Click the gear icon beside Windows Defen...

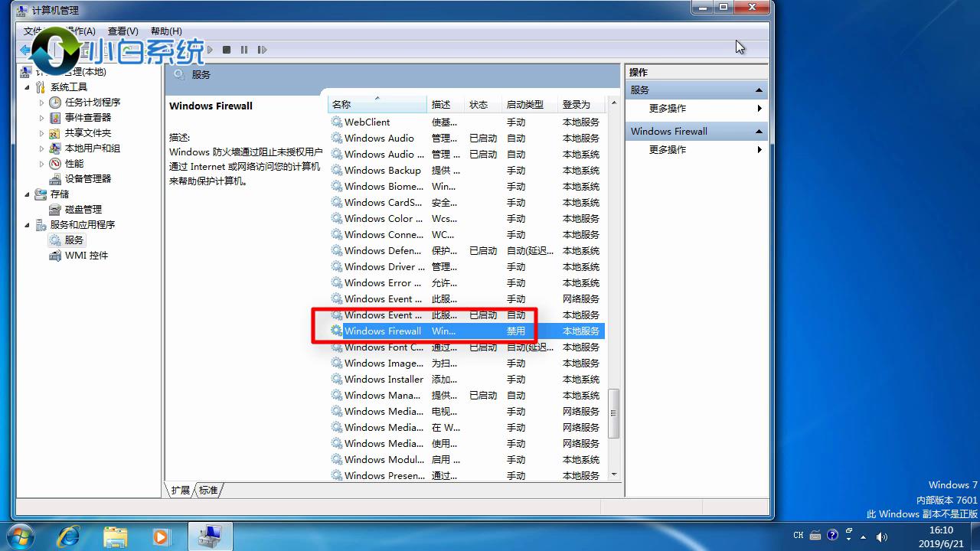click(x=336, y=250)
